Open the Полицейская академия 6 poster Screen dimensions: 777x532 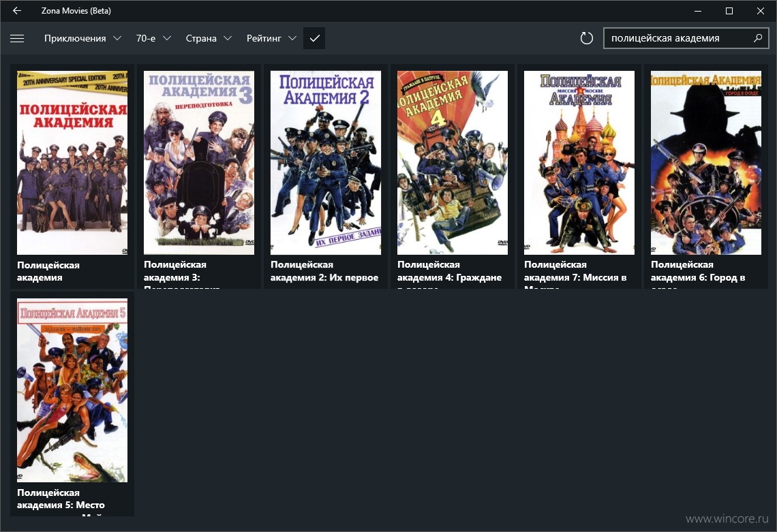coord(705,163)
